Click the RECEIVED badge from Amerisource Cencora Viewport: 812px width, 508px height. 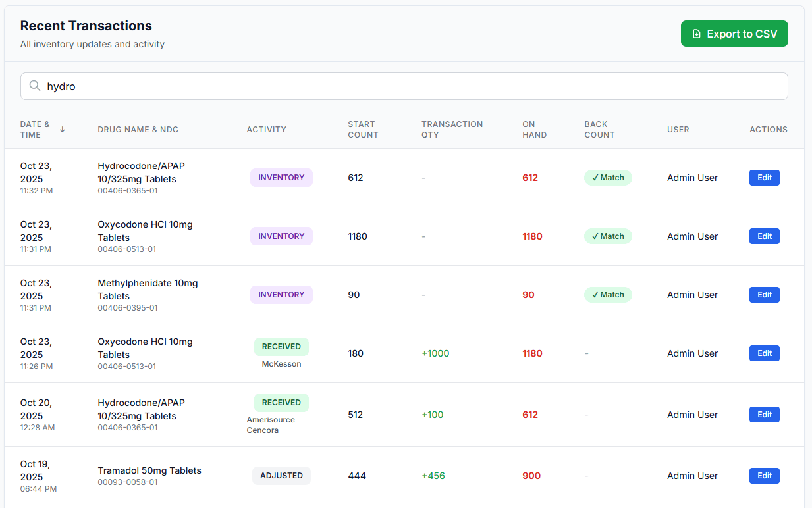(281, 402)
